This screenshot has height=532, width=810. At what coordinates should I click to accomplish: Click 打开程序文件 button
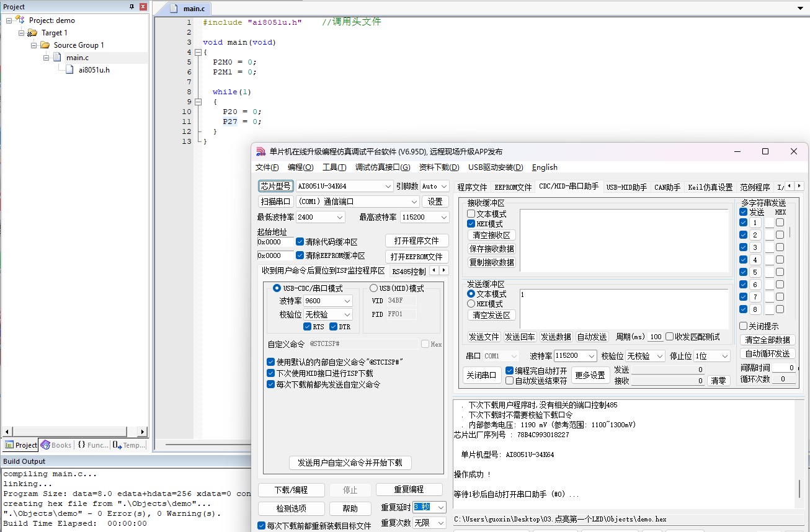(x=417, y=241)
